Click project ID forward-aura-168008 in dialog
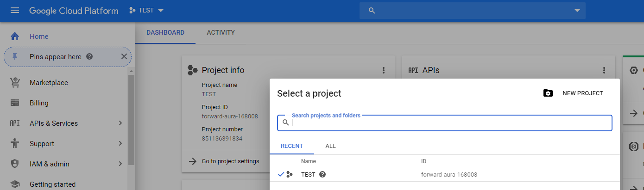Image resolution: width=644 pixels, height=190 pixels. tap(449, 175)
